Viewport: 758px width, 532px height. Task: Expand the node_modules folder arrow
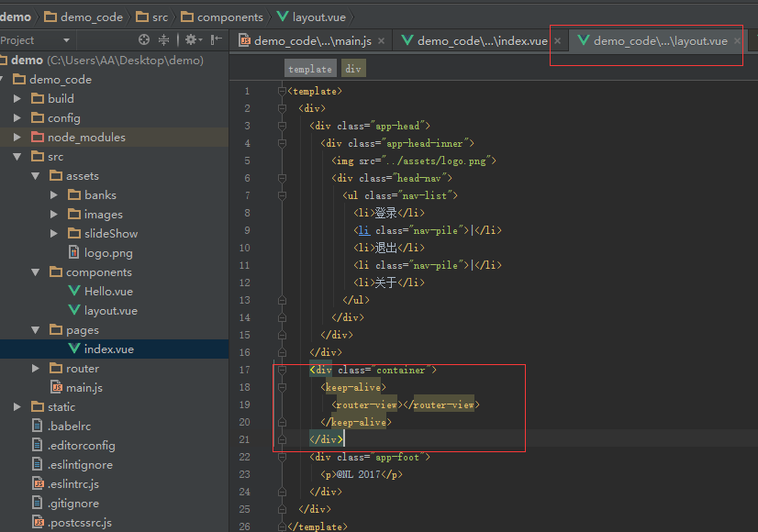[x=17, y=138]
